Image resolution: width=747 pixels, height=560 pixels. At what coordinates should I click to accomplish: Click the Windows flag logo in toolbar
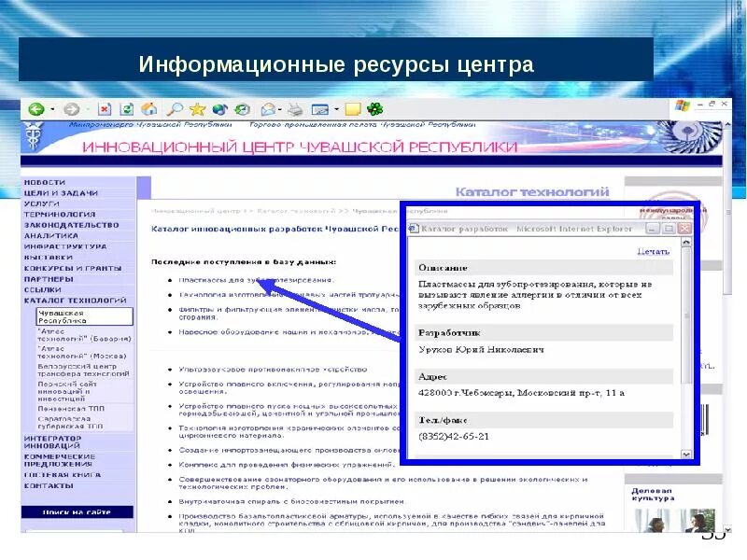click(x=683, y=105)
